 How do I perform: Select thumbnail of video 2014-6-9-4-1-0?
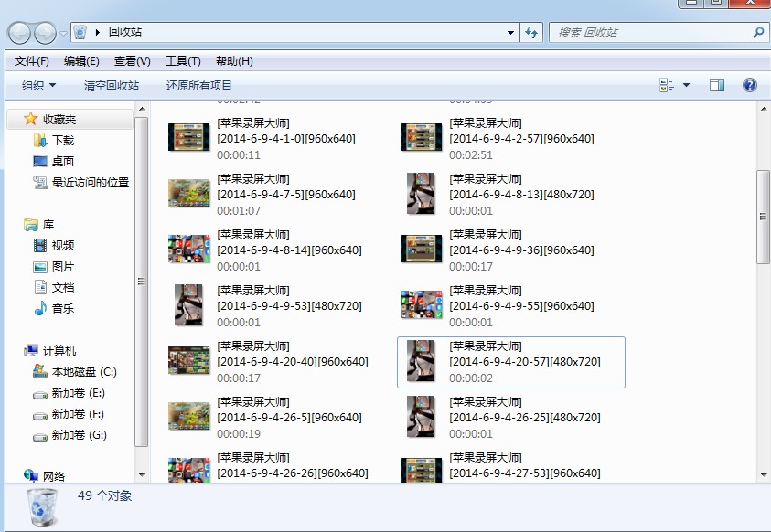188,137
